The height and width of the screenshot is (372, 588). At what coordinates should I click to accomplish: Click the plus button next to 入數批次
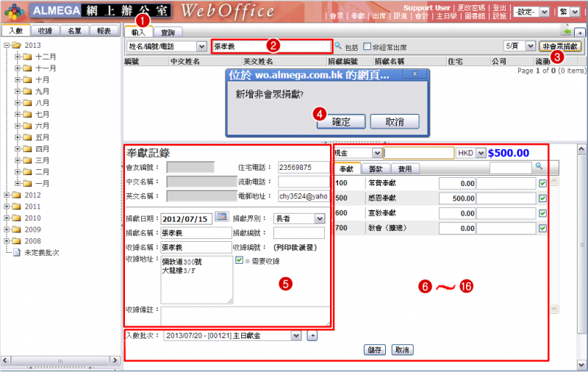311,335
